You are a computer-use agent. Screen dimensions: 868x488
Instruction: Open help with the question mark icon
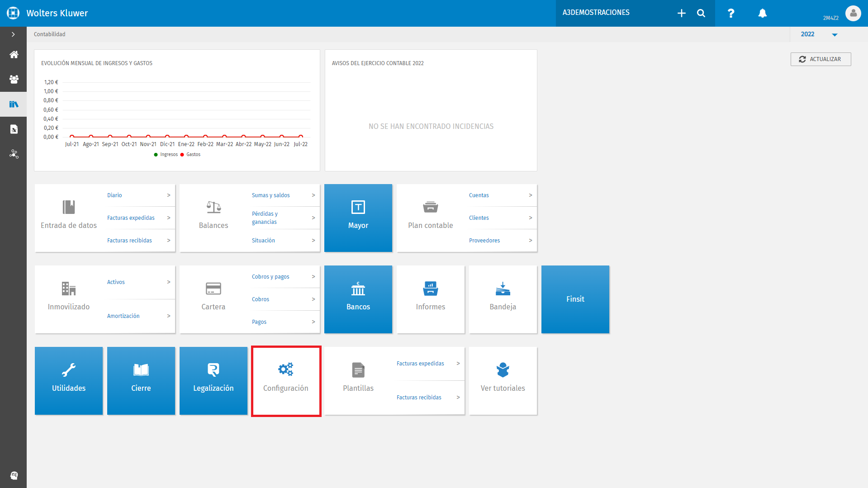(731, 13)
